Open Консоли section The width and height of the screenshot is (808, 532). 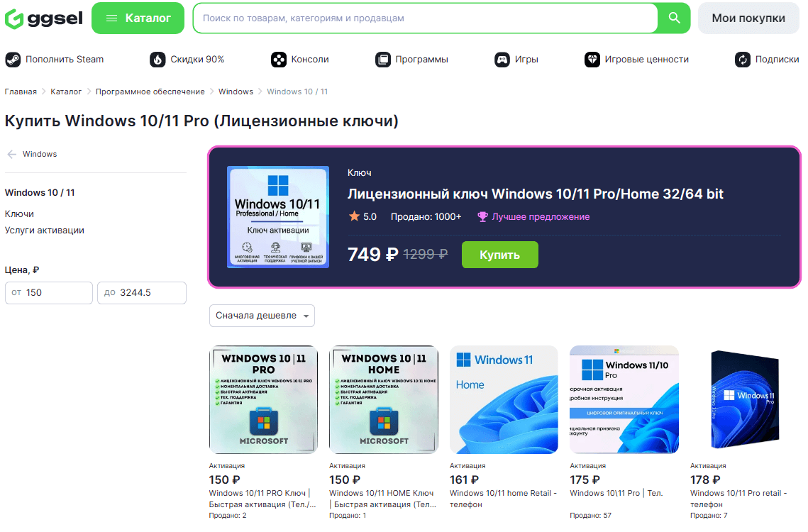300,60
